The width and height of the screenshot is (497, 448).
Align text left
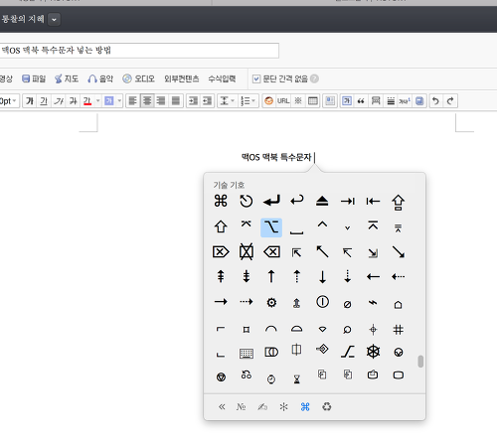tap(132, 100)
